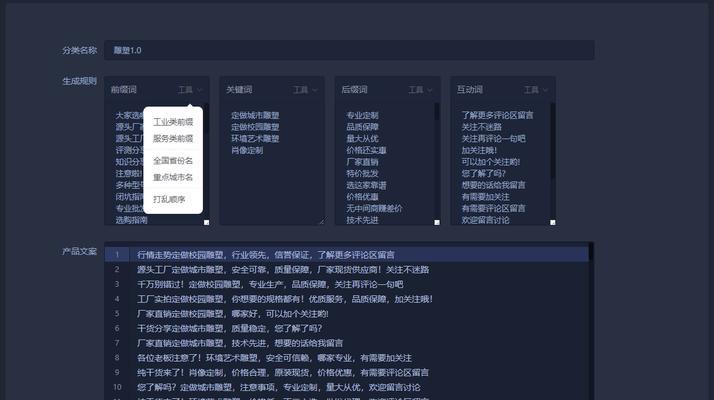Image resolution: width=714 pixels, height=400 pixels.
Task: Open the 工具 dropdown in 后缀词 panel
Action: (420, 90)
